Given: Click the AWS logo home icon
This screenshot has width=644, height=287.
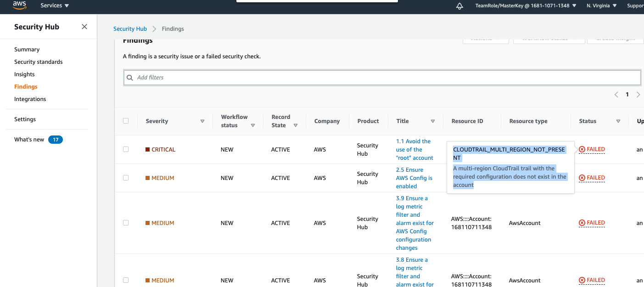Looking at the screenshot, I should 19,6.
